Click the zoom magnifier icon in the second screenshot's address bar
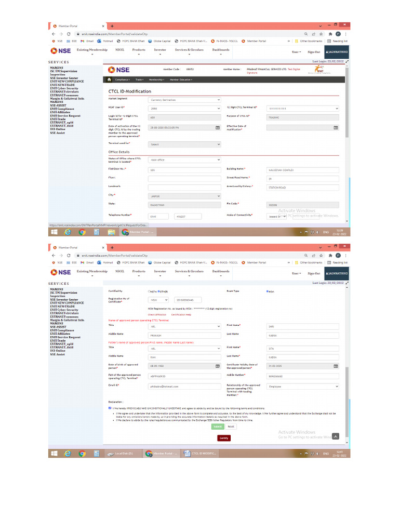This screenshot has width=399, height=532. 306,256
